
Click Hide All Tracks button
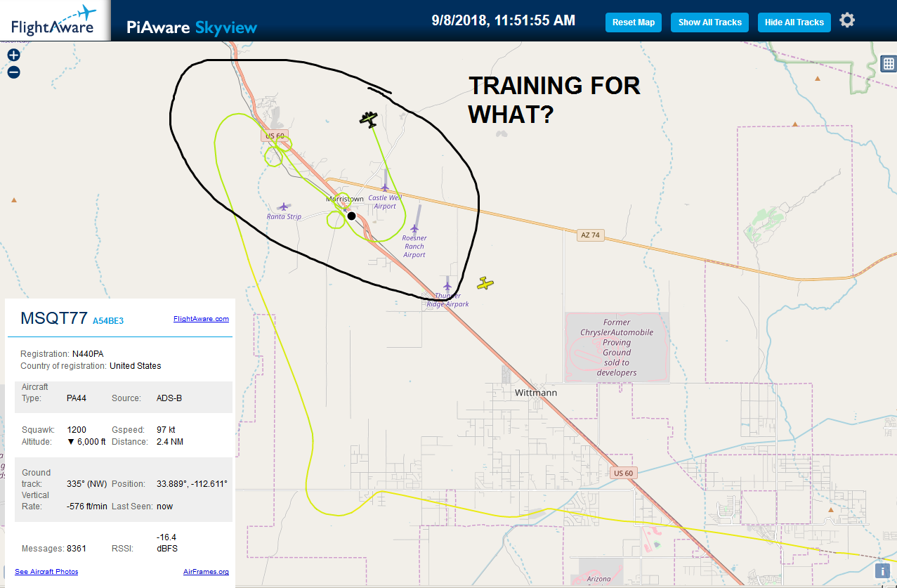[794, 22]
